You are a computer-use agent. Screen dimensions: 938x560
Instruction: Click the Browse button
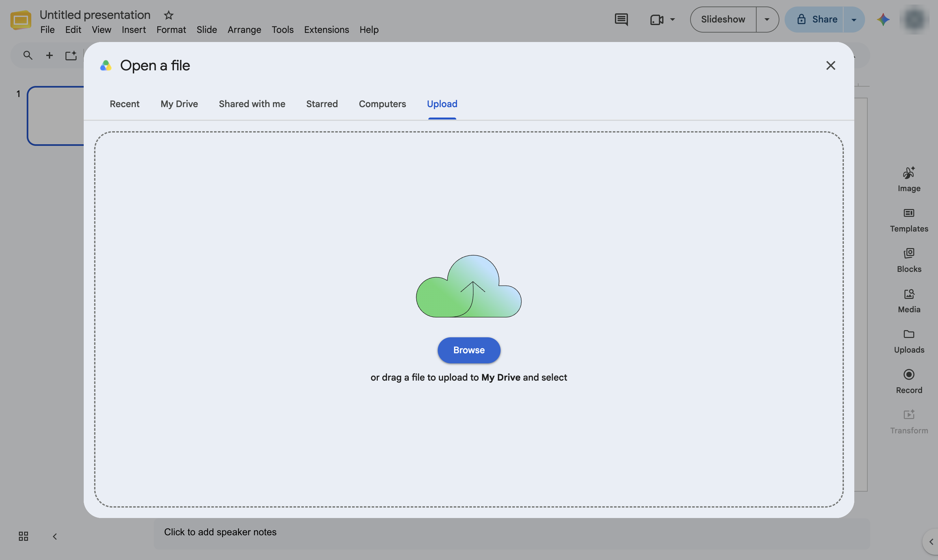(x=469, y=350)
